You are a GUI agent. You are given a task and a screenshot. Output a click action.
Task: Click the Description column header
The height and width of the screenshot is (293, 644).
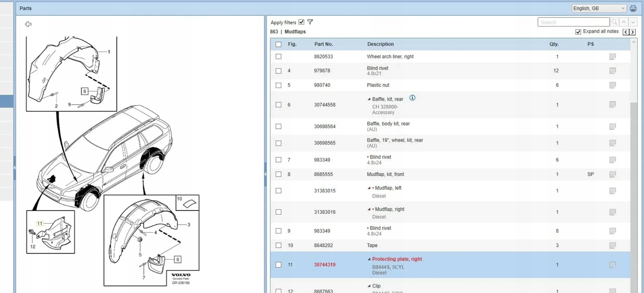(x=380, y=44)
